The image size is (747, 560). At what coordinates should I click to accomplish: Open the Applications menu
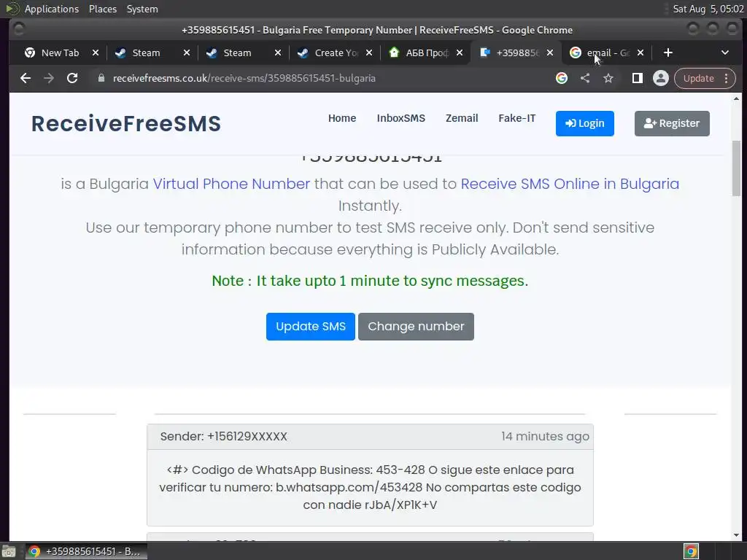(x=52, y=9)
